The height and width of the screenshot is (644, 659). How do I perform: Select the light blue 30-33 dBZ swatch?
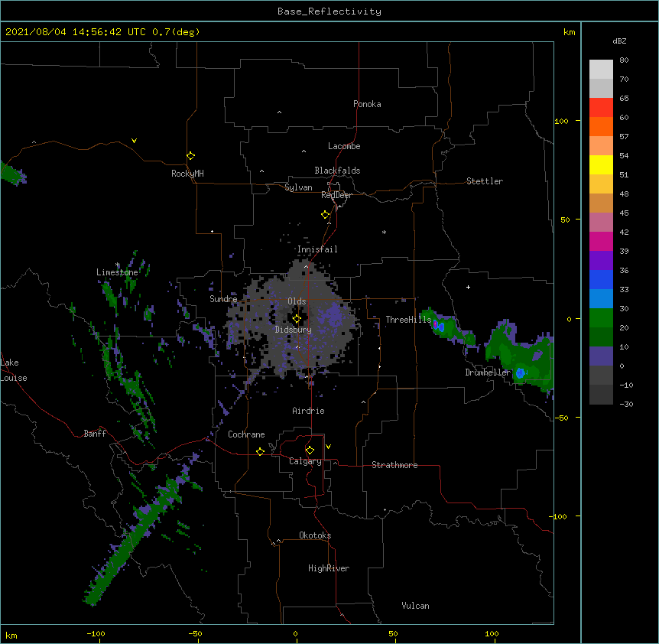click(601, 299)
